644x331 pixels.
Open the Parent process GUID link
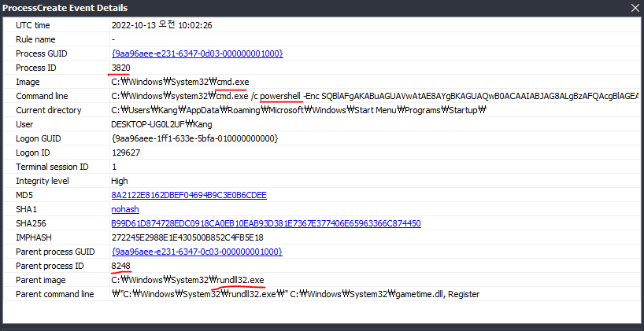pyautogui.click(x=197, y=252)
